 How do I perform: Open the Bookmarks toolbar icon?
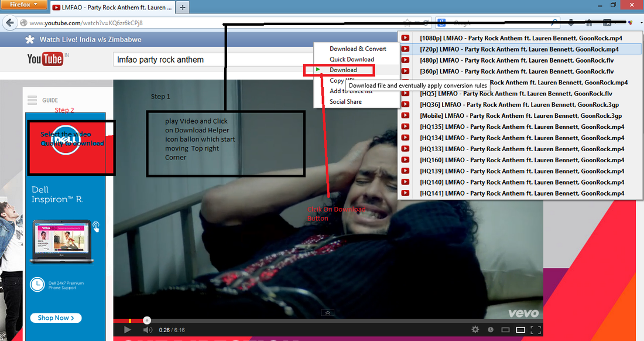[607, 23]
